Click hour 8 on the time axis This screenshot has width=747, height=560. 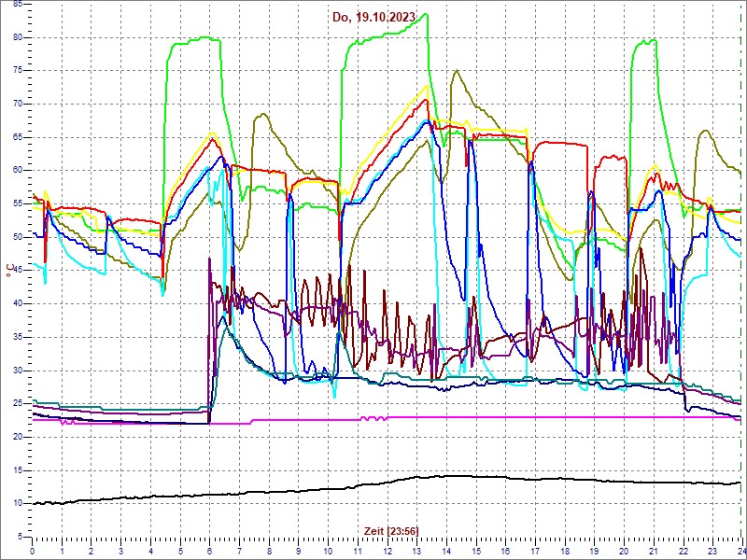(269, 551)
